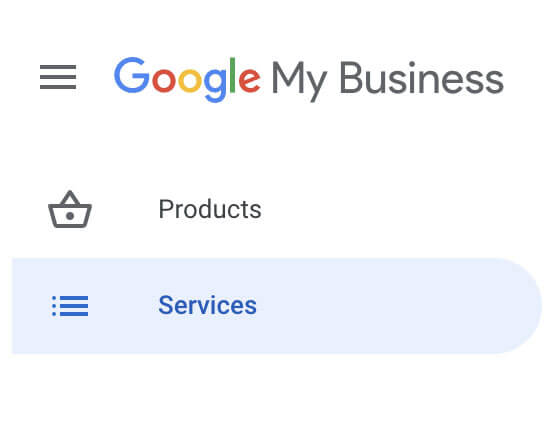Click the basket handle of Products icon
This screenshot has height=432, width=544.
click(x=70, y=197)
